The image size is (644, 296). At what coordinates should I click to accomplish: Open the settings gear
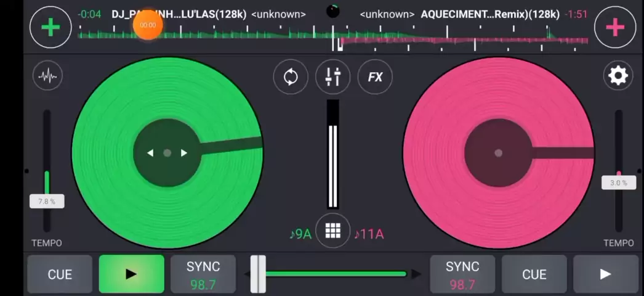pyautogui.click(x=618, y=76)
